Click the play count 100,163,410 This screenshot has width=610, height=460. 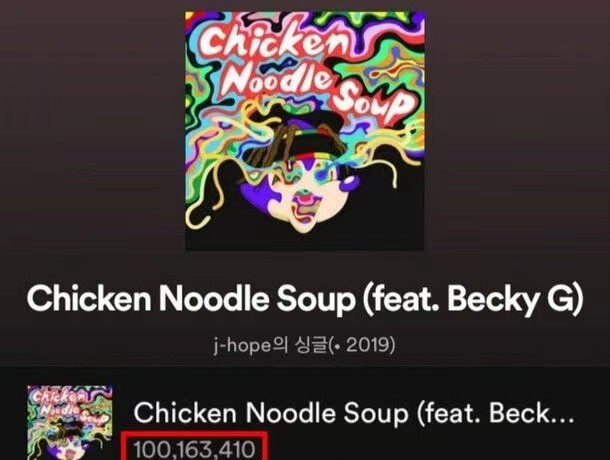click(x=194, y=449)
